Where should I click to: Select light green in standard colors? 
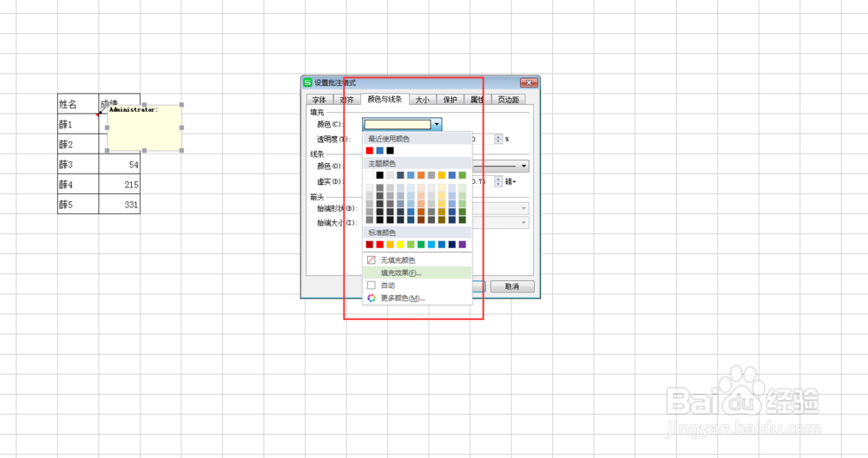[x=411, y=245]
